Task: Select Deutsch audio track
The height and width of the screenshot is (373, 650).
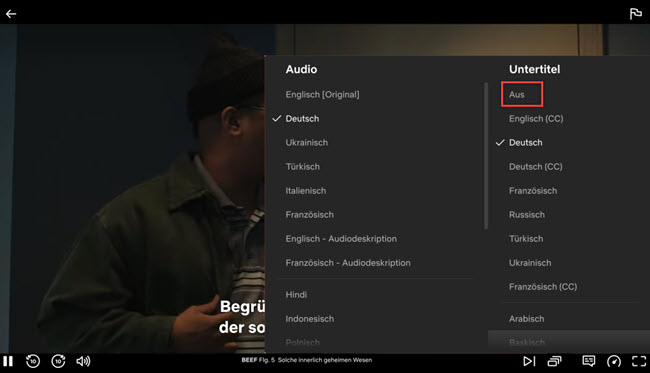Action: click(x=302, y=119)
